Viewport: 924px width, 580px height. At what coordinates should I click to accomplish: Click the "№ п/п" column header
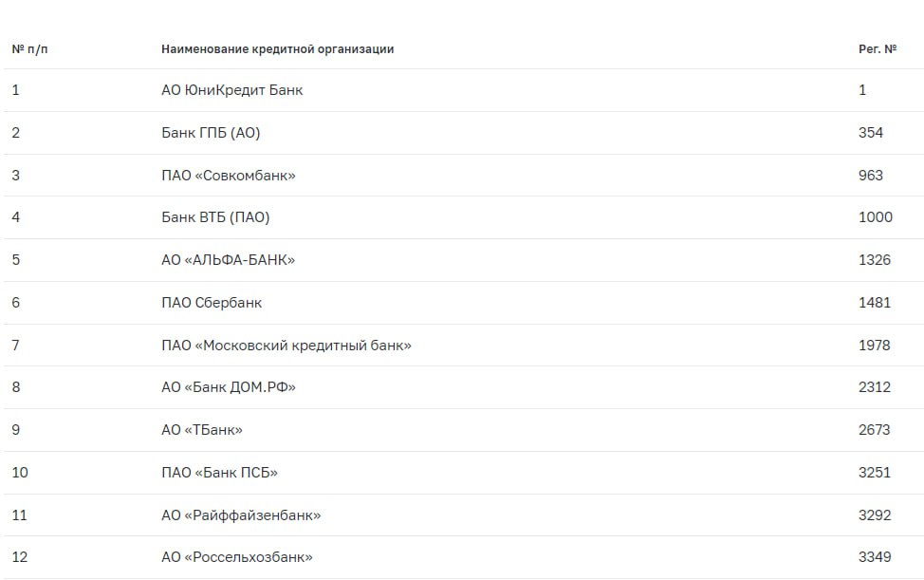(29, 49)
